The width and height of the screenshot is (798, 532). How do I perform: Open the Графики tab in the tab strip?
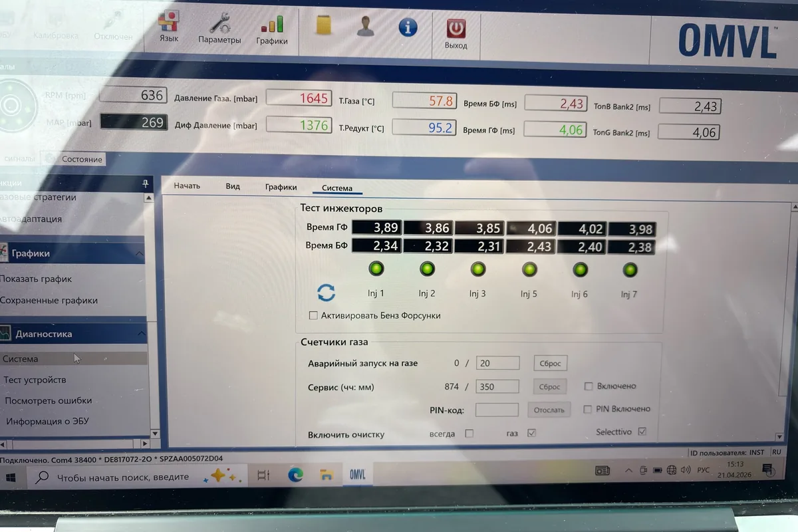coord(281,188)
